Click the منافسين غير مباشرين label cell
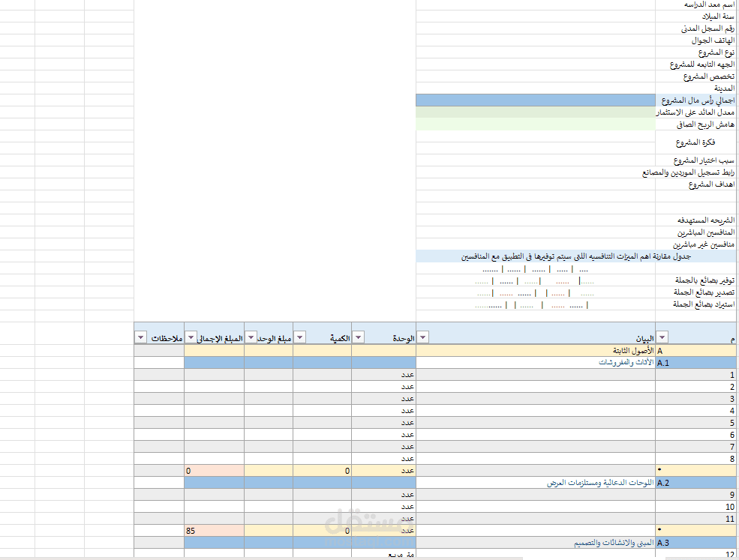This screenshot has height=560, width=739. 695,244
